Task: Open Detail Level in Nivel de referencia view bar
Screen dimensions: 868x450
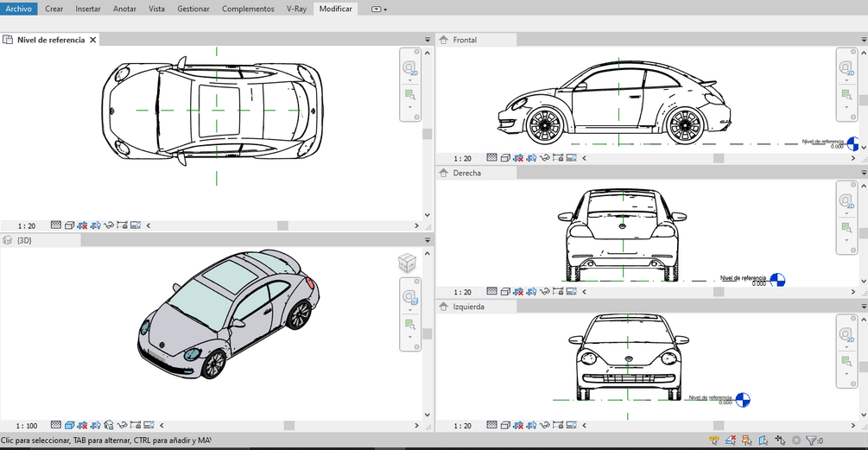Action: pyautogui.click(x=56, y=225)
